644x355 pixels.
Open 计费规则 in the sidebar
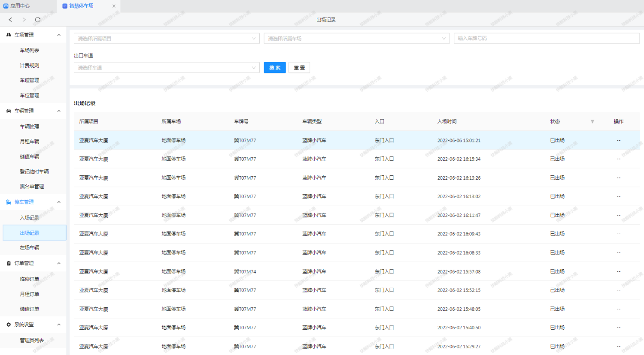click(30, 66)
